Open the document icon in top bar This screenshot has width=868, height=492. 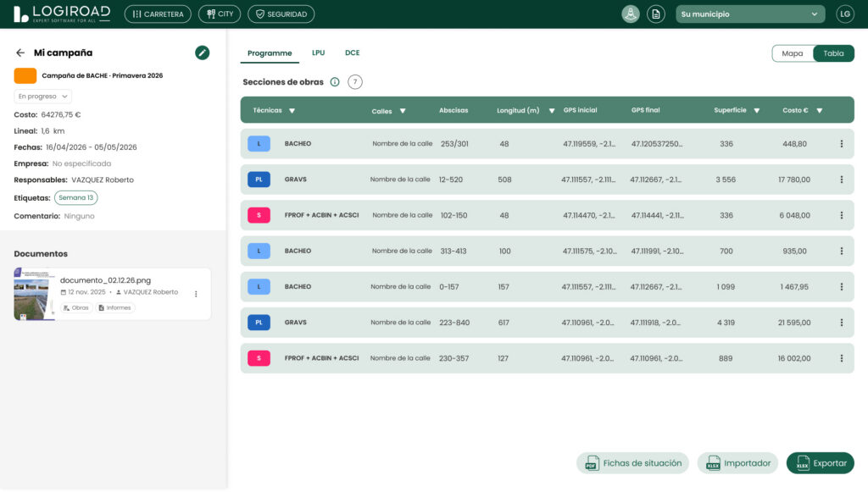tap(656, 14)
